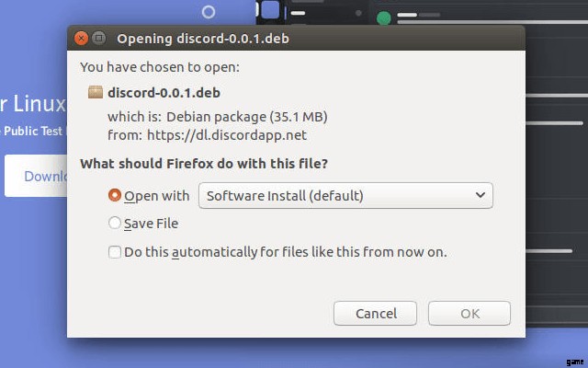Click the green circle avatar in Discord preview
Viewport: 588px width, 368px height.
coord(383,17)
